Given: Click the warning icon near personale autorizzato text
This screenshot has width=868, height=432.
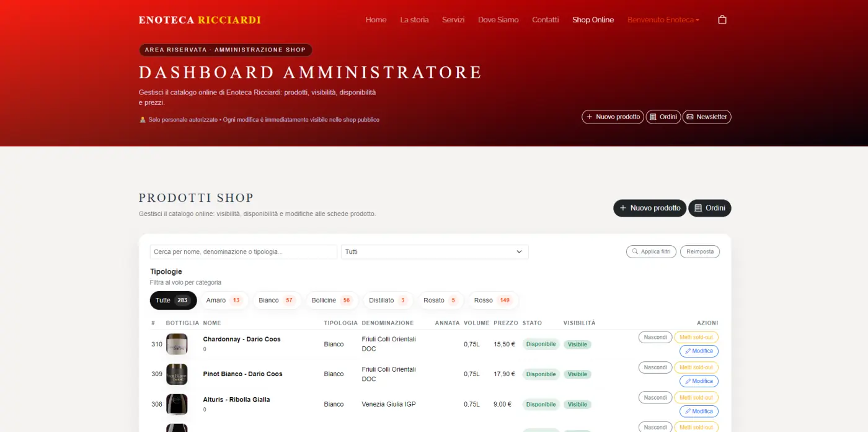Looking at the screenshot, I should [143, 119].
